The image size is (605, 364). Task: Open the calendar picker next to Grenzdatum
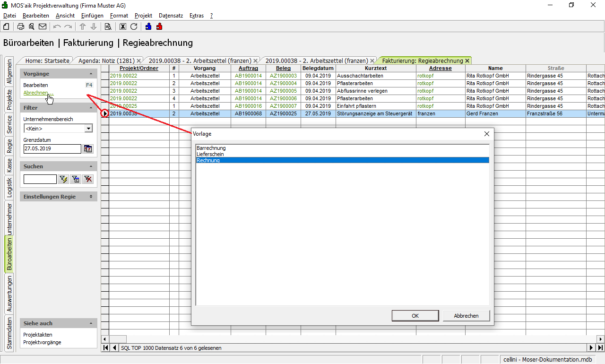tap(88, 149)
